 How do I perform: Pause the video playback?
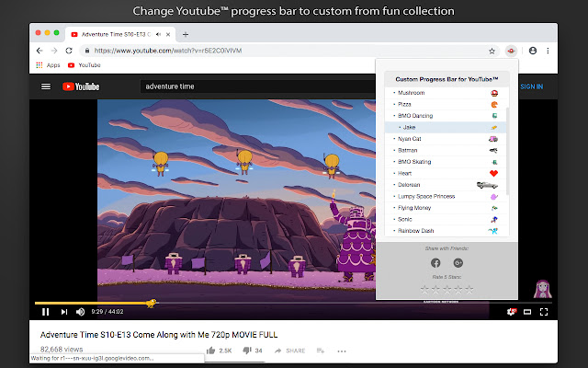45,312
